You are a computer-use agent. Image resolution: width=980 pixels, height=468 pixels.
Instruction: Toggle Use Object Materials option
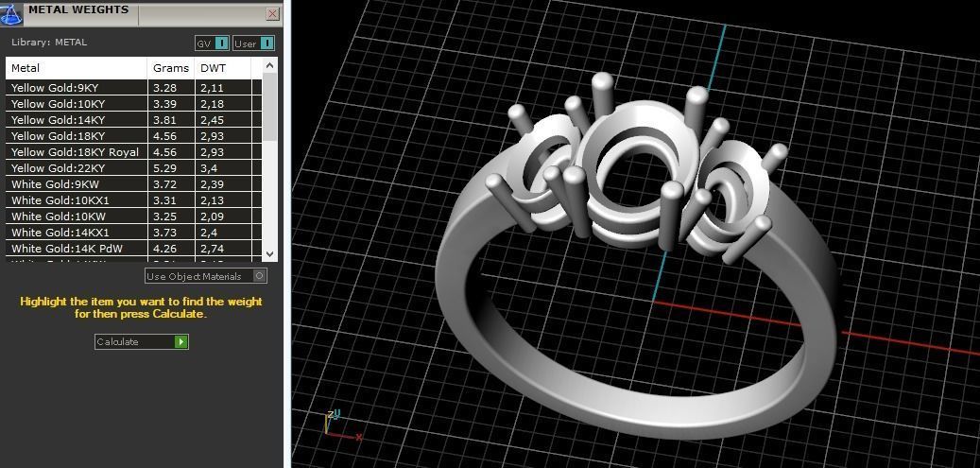(x=206, y=276)
